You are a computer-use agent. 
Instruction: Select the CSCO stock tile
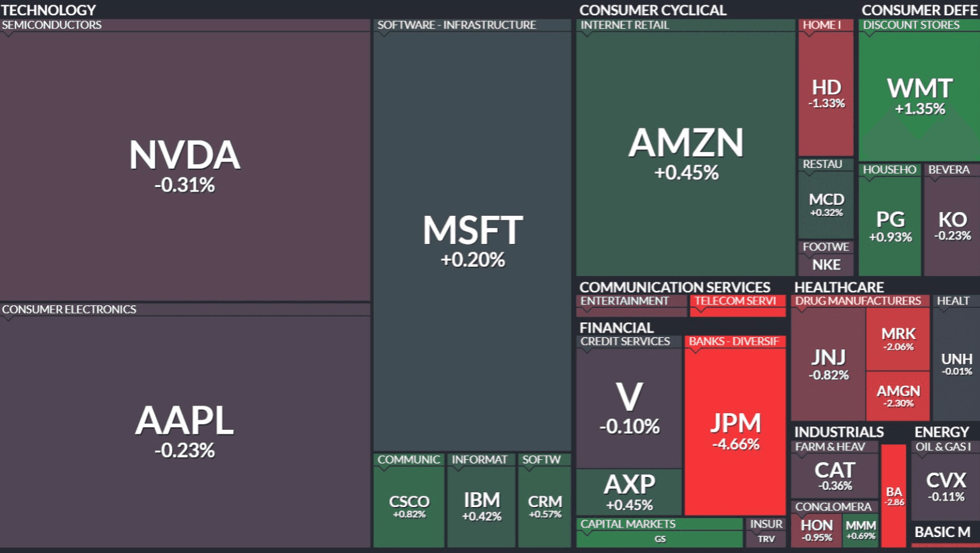tap(409, 506)
